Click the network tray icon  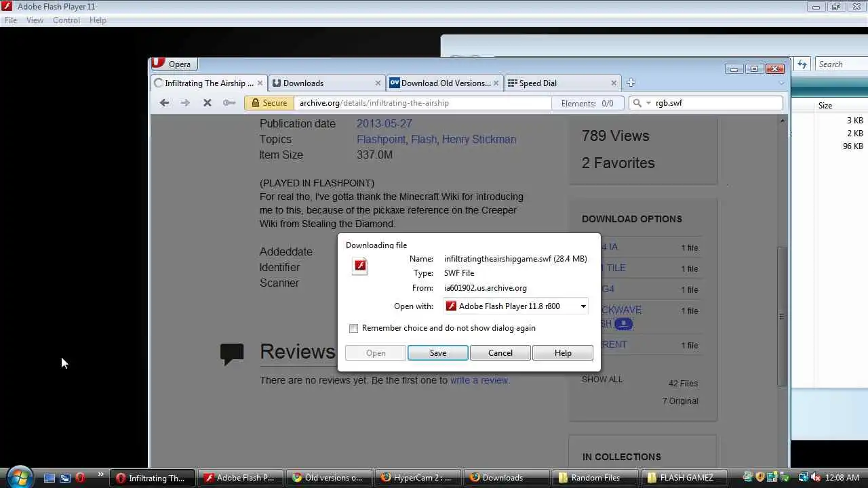point(804,478)
